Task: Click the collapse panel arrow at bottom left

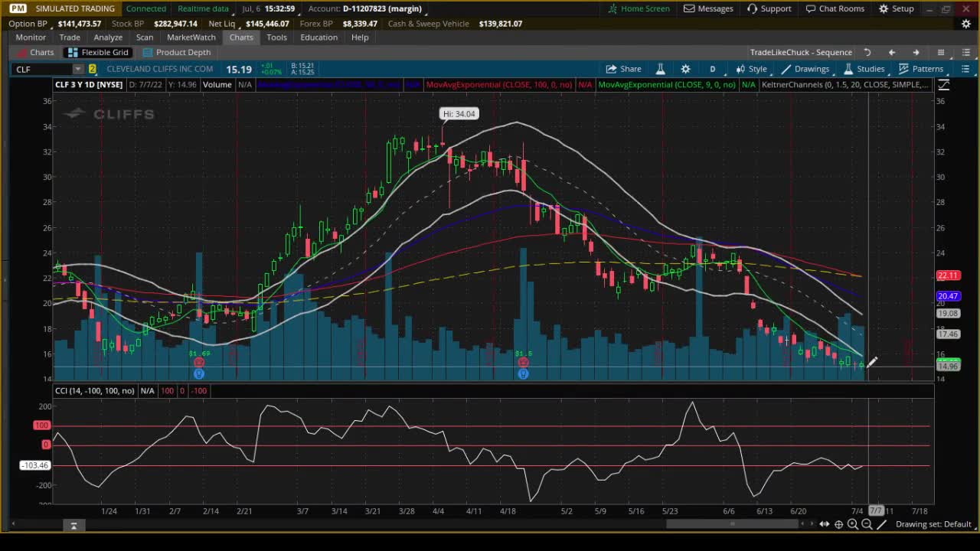Action: [73, 526]
